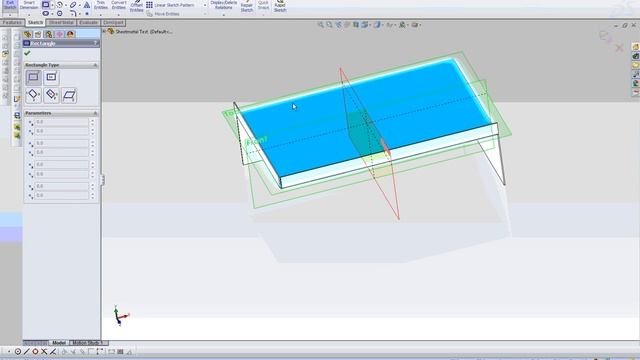Open the spline tool dropdown arrow

point(80,5)
